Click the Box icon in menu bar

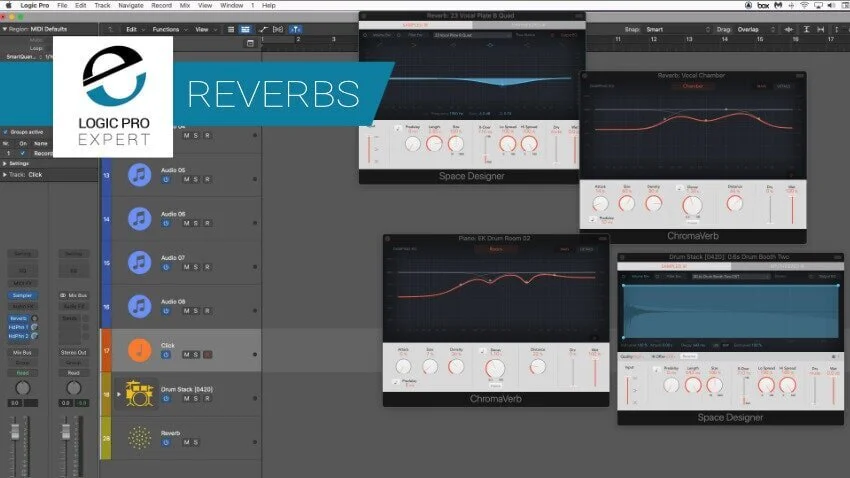(763, 5)
